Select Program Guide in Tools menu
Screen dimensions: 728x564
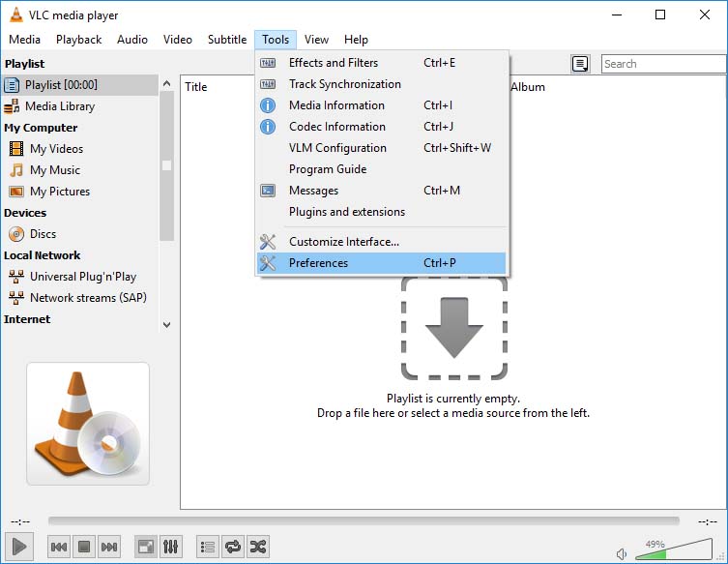coord(381,169)
